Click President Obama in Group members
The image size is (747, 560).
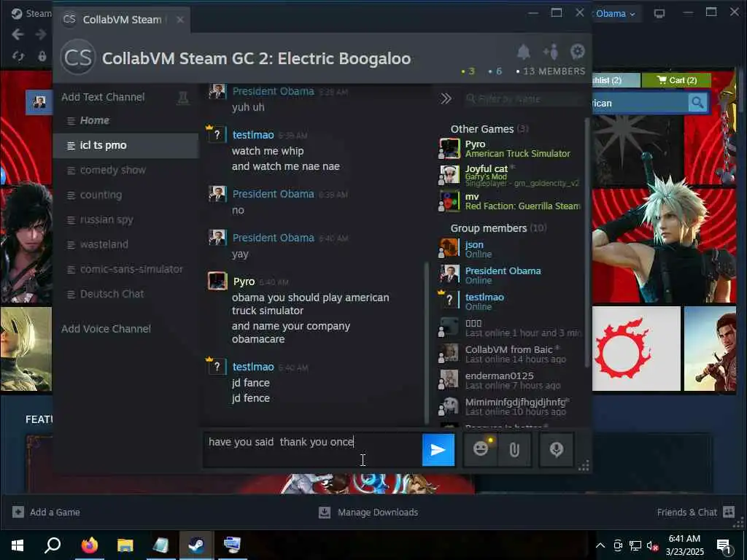click(510, 275)
